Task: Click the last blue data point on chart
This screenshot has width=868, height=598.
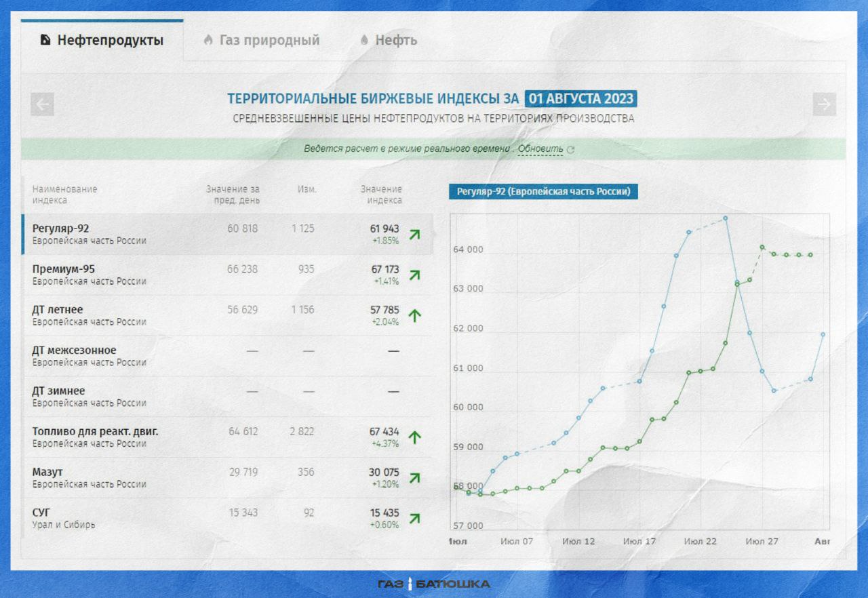Action: click(x=823, y=334)
